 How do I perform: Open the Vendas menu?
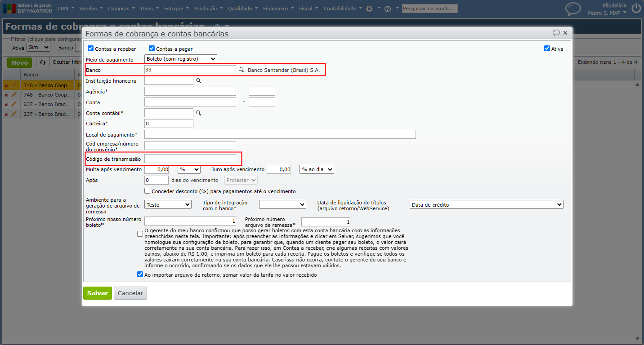(x=91, y=9)
